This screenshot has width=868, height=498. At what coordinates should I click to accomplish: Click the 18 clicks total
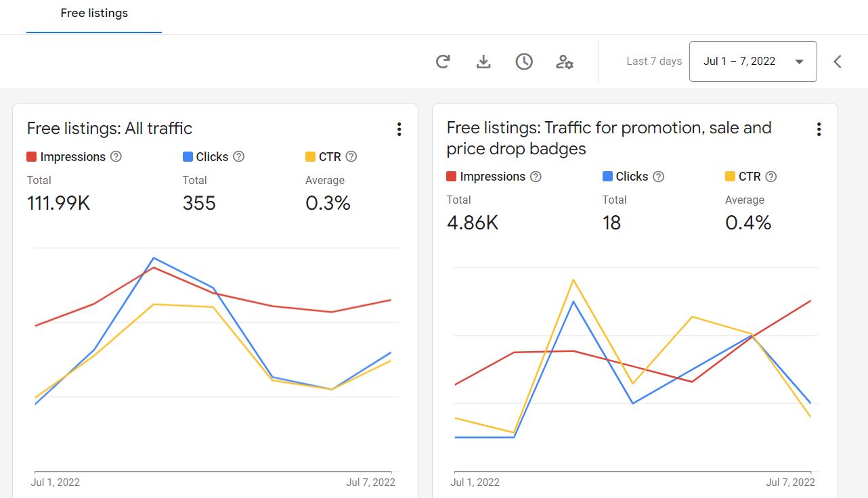pyautogui.click(x=611, y=223)
